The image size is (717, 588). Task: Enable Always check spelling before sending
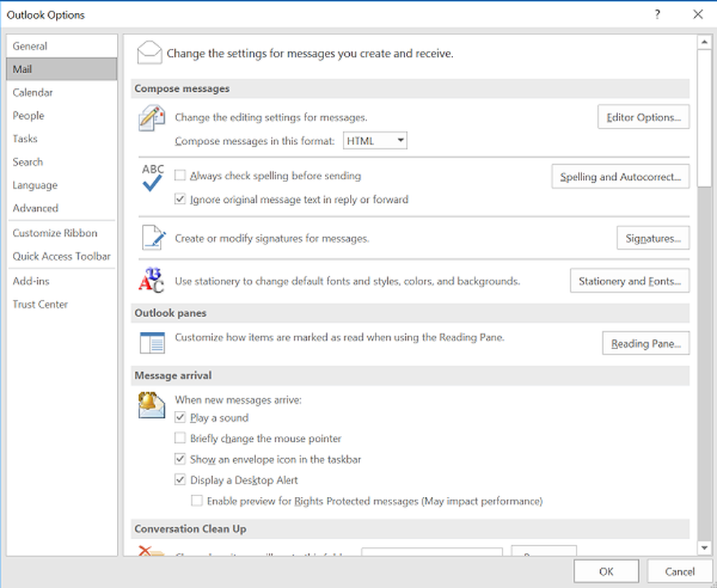click(180, 176)
